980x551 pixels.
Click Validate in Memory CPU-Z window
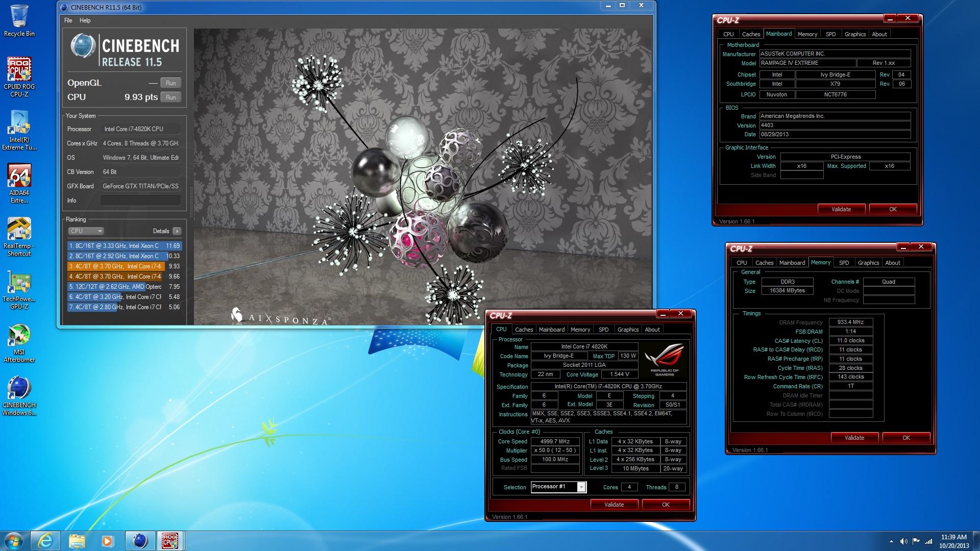(x=854, y=438)
